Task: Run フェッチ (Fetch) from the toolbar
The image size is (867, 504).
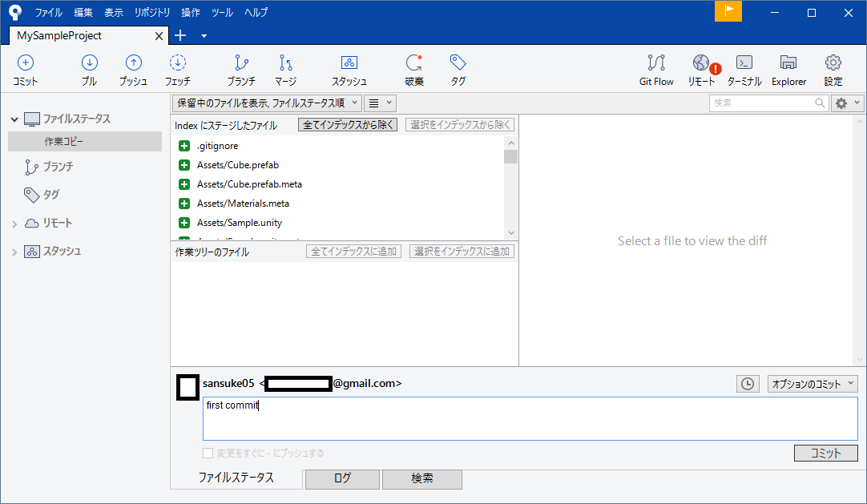Action: coord(177,69)
